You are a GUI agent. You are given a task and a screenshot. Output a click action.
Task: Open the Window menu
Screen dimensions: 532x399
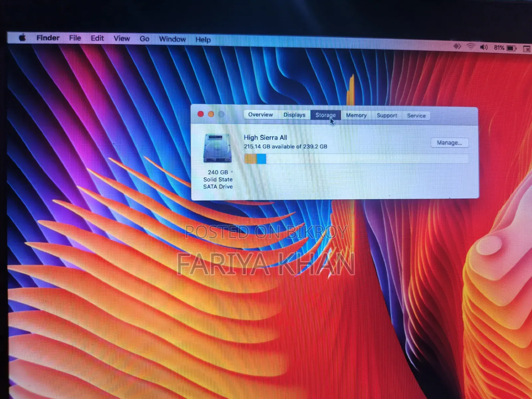tap(172, 39)
